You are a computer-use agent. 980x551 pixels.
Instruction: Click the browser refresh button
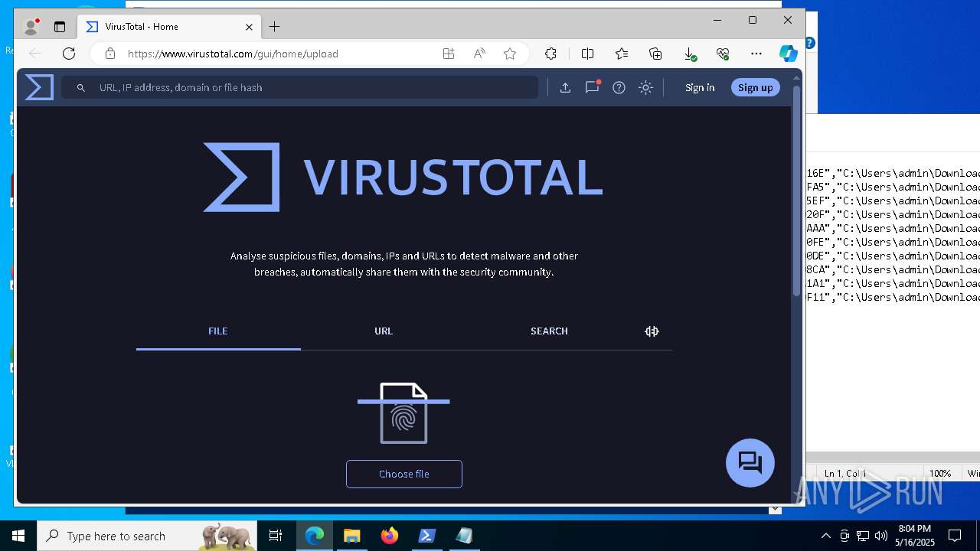69,54
